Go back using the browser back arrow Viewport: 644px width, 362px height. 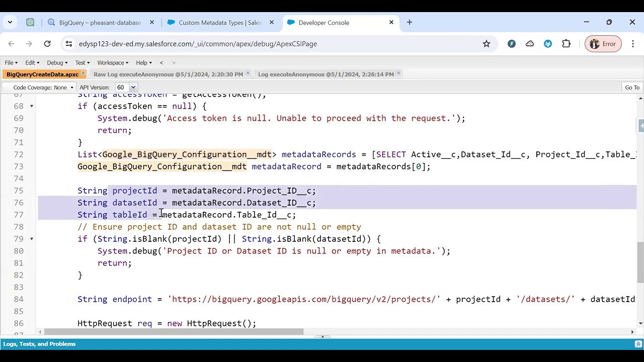coord(11,44)
